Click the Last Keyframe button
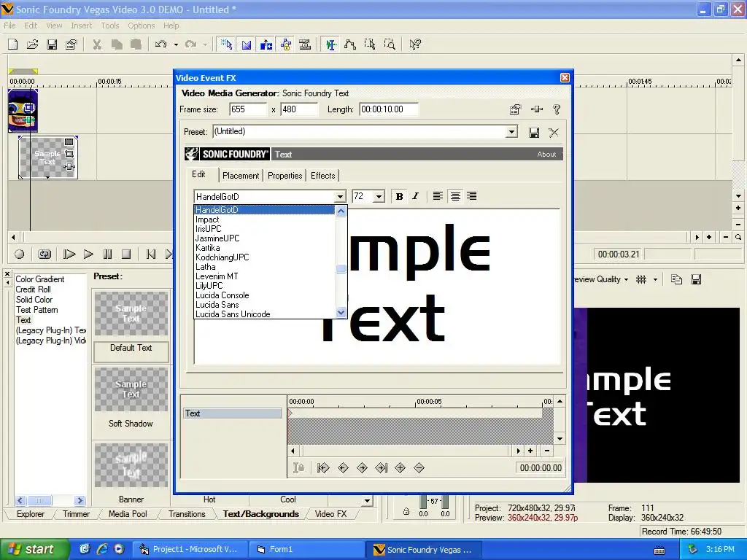The image size is (747, 560). coord(381,468)
